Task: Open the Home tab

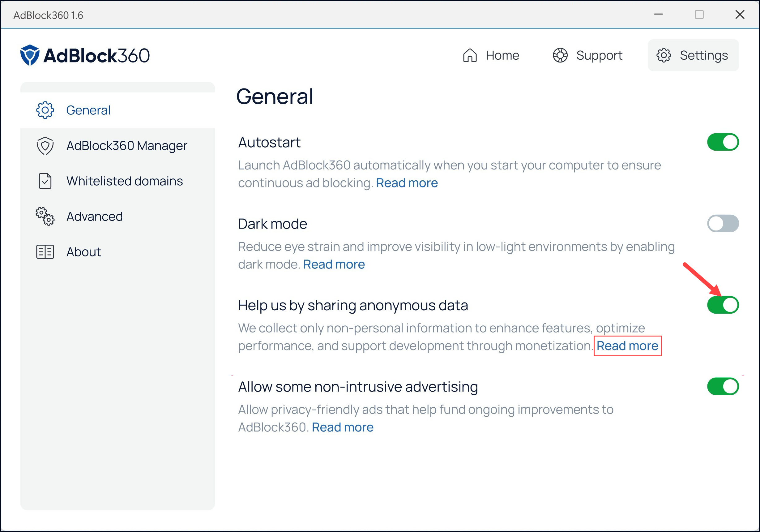Action: tap(491, 55)
